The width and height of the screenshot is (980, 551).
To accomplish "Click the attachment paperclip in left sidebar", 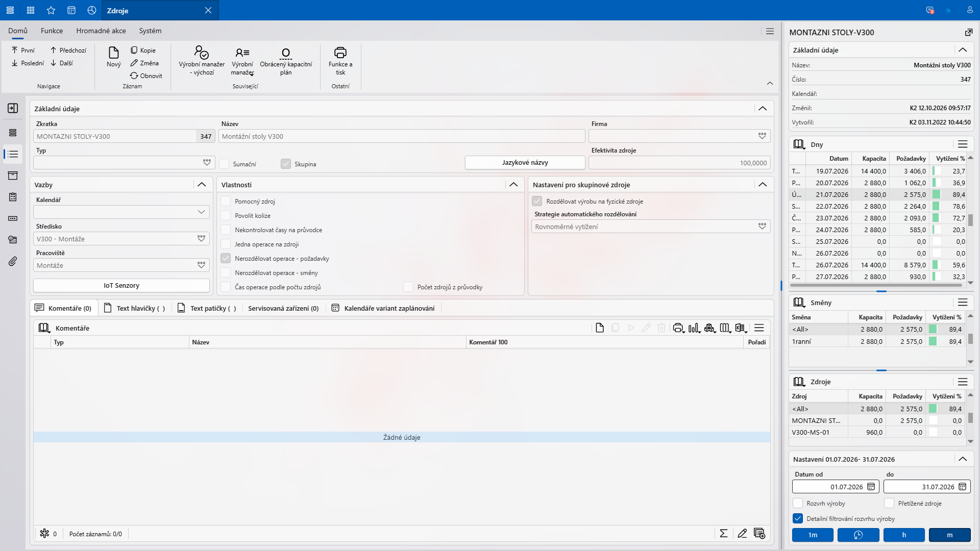I will click(x=13, y=261).
